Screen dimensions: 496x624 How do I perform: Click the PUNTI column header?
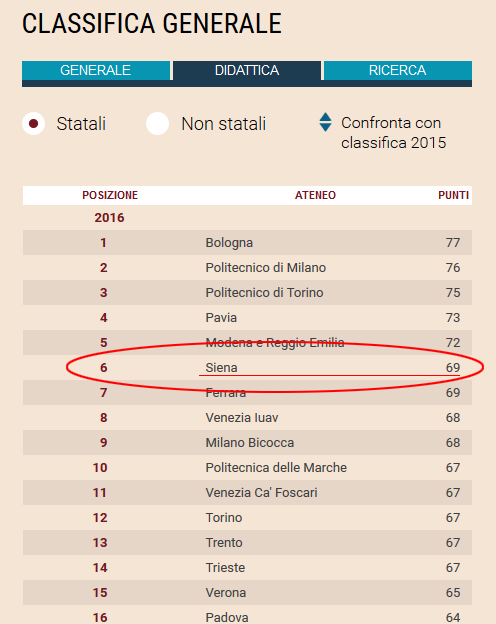453,195
